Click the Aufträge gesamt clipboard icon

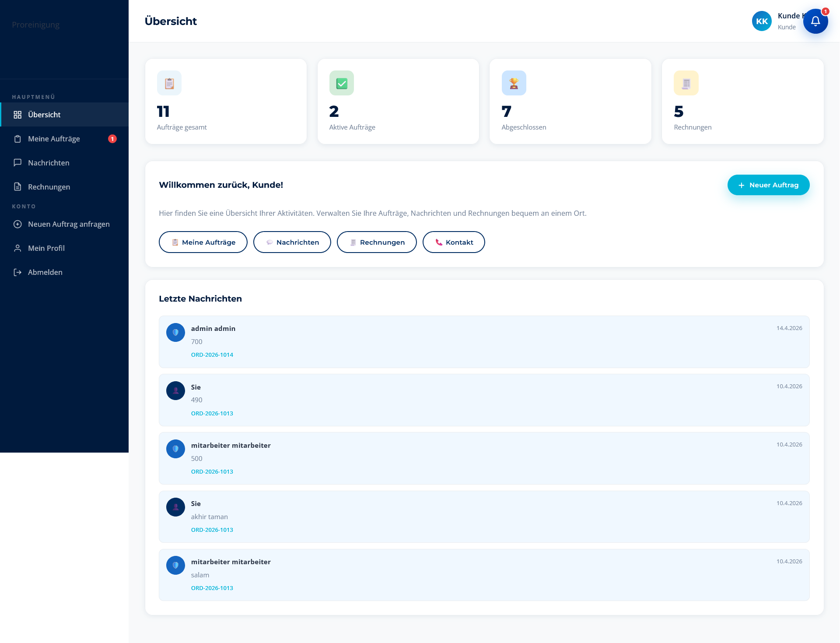tap(169, 83)
